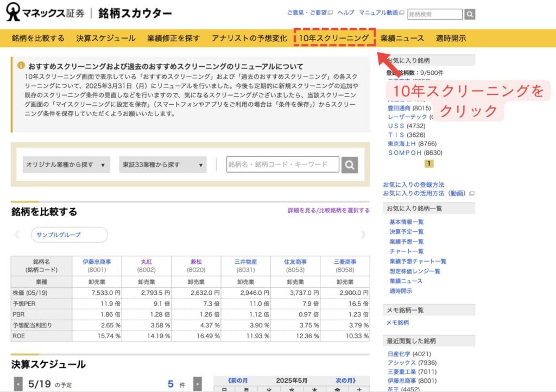This screenshot has height=392, width=556.
Task: Click 前の月 calendar link
Action: point(238,381)
